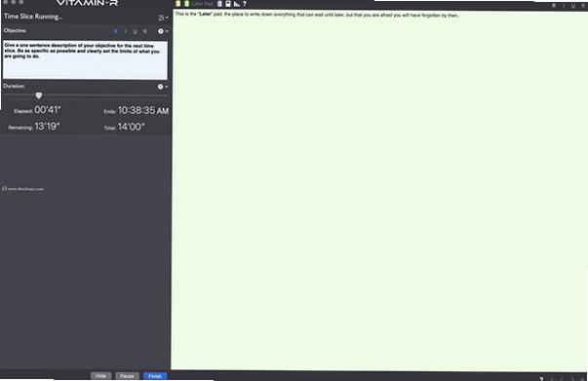Toggle bold in the Later pad toolbar
This screenshot has height=381, width=588.
pyautogui.click(x=554, y=5)
